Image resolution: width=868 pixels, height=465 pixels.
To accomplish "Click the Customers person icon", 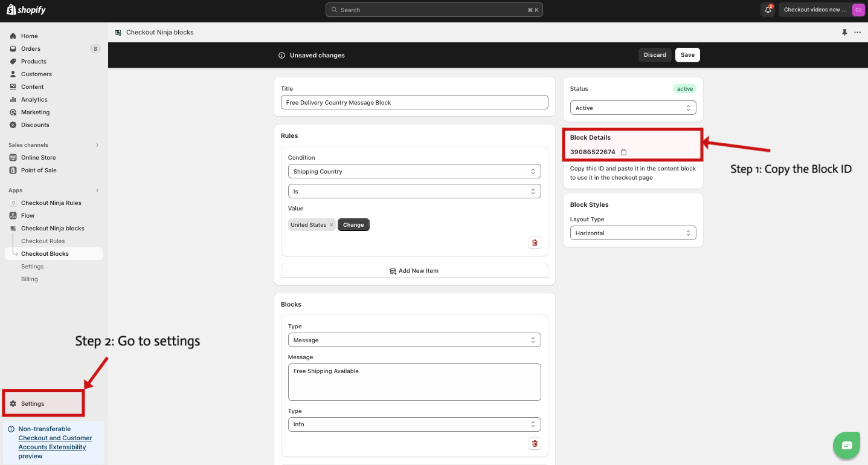I will coord(13,74).
